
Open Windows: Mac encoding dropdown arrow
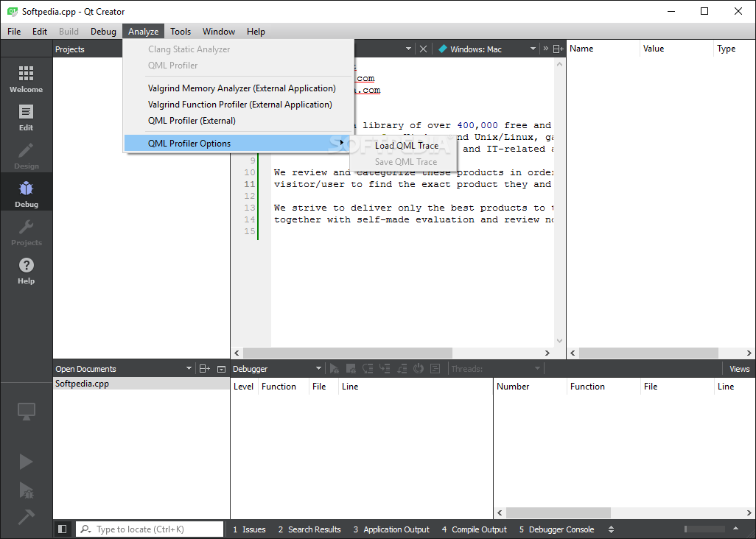[x=533, y=49]
